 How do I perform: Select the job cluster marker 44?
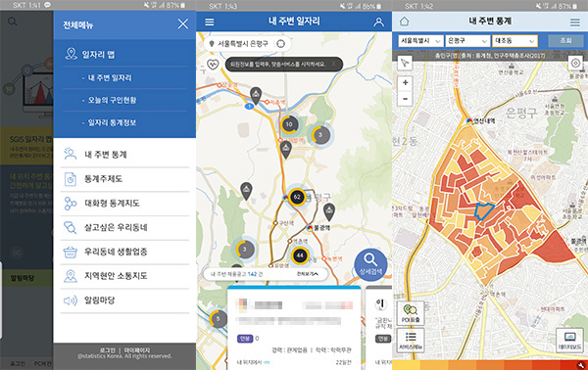tap(300, 255)
